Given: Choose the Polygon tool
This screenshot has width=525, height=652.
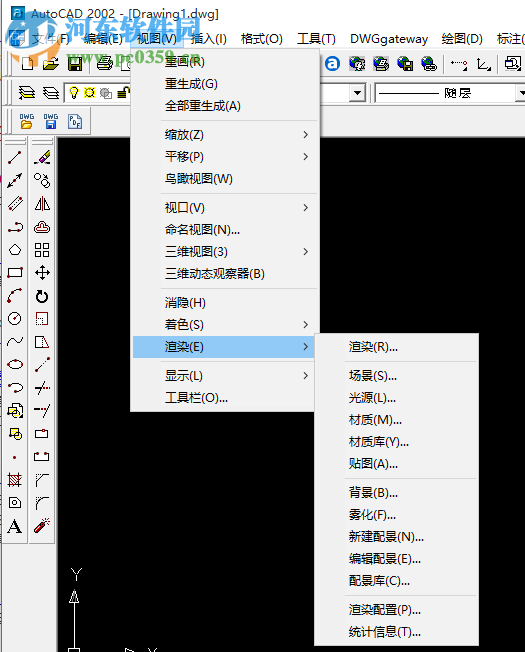Looking at the screenshot, I should tap(15, 250).
